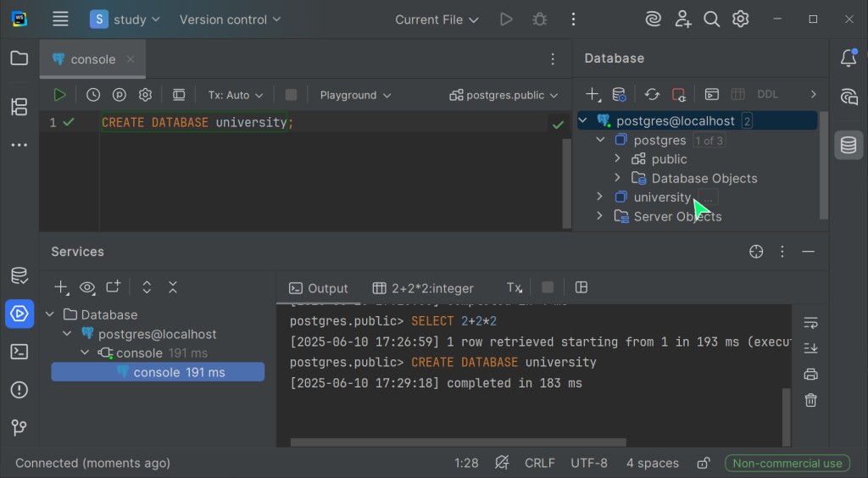Toggle read-only lock in status bar
The height and width of the screenshot is (478, 868).
click(703, 463)
